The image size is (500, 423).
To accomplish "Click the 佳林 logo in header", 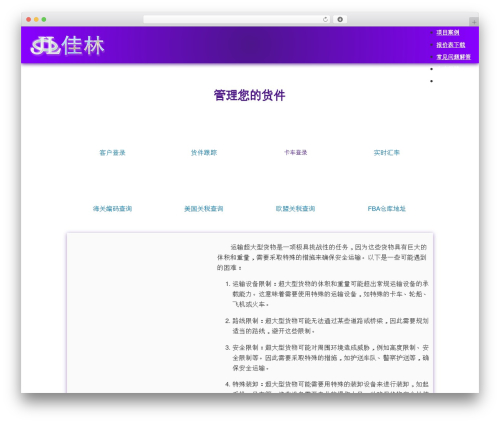I will pos(67,45).
